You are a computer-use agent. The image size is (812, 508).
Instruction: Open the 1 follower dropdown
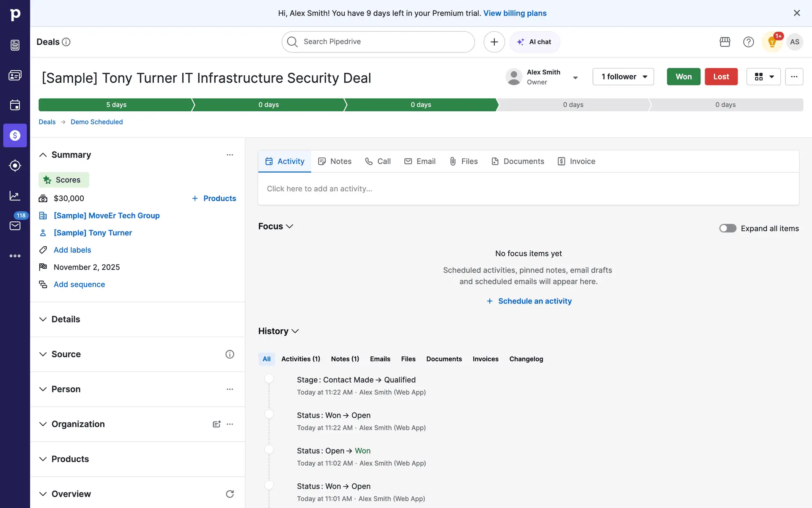[x=623, y=77]
